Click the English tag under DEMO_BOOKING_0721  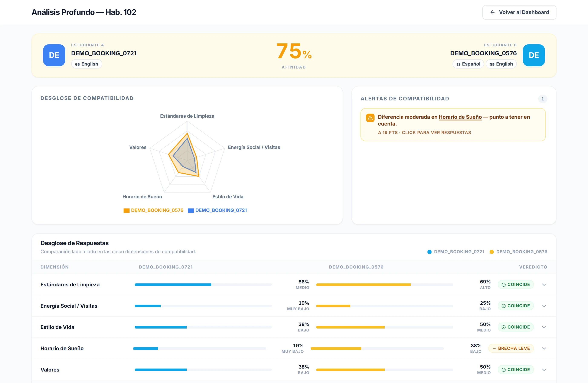pos(87,64)
